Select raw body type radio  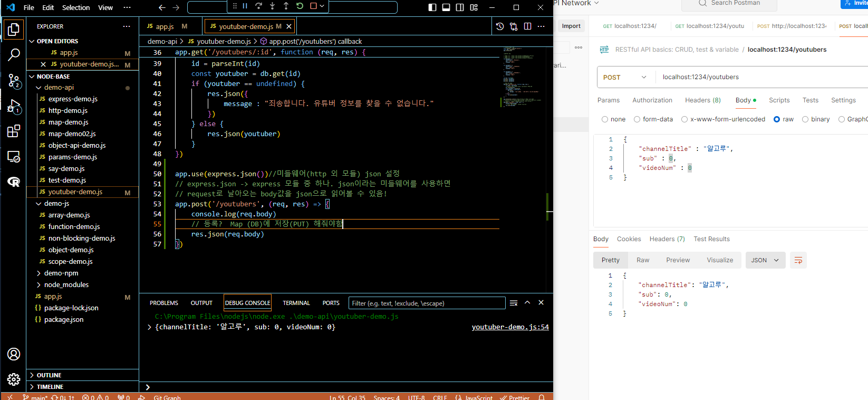point(777,119)
